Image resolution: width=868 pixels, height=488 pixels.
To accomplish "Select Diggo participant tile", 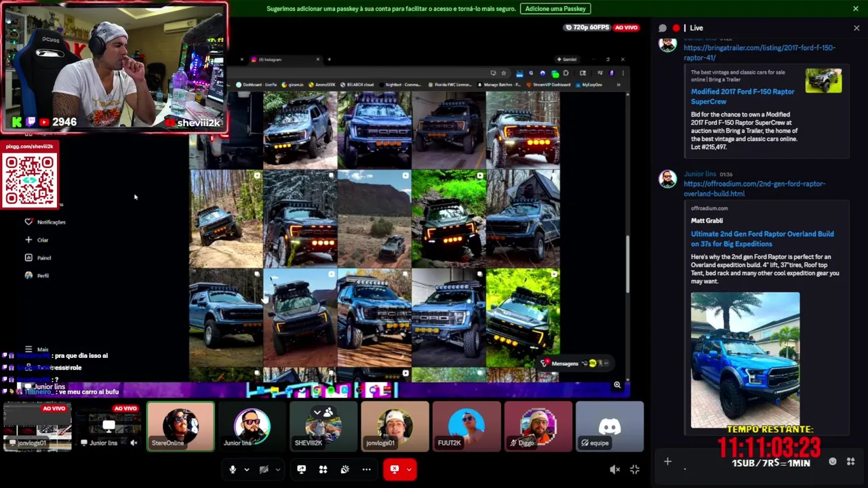I will [x=538, y=426].
